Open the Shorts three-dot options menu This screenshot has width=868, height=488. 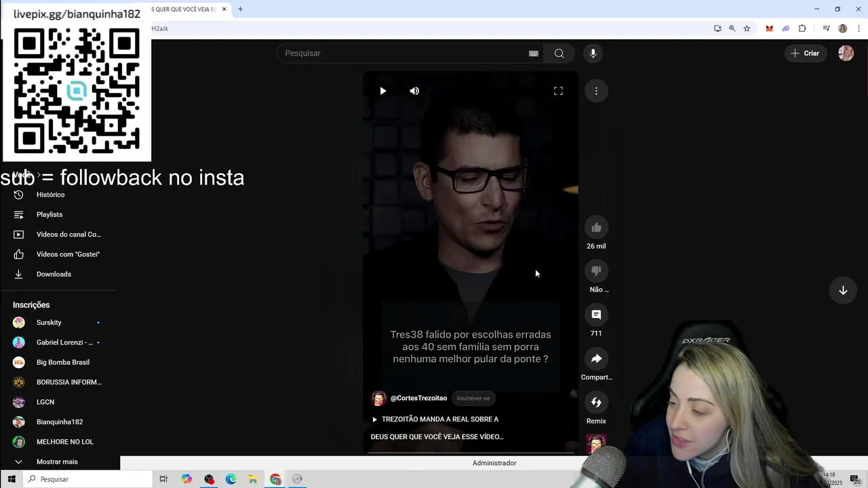coord(596,91)
